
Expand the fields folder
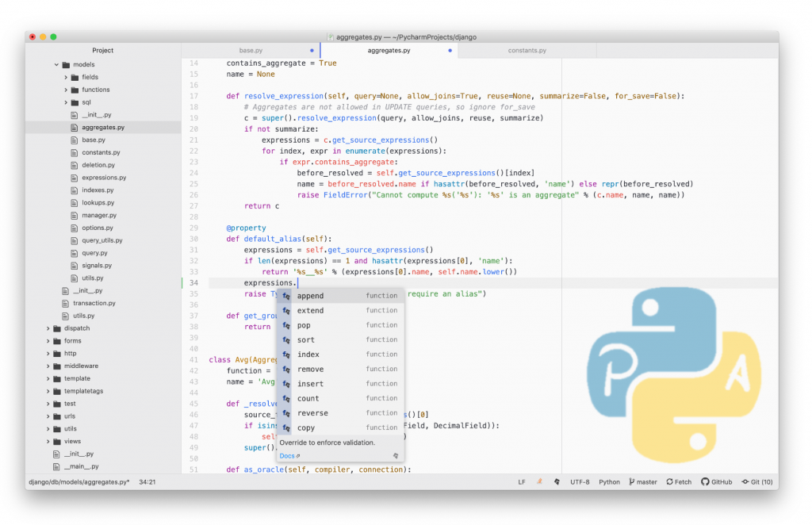(x=66, y=77)
